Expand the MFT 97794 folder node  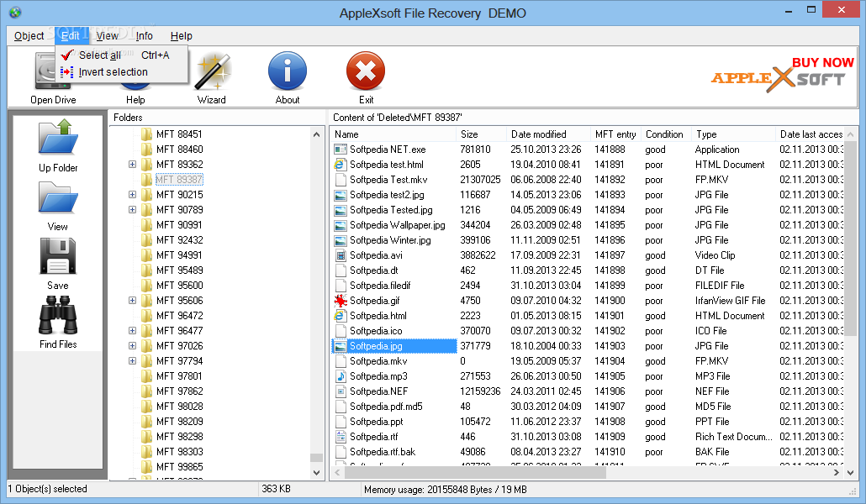pyautogui.click(x=132, y=361)
